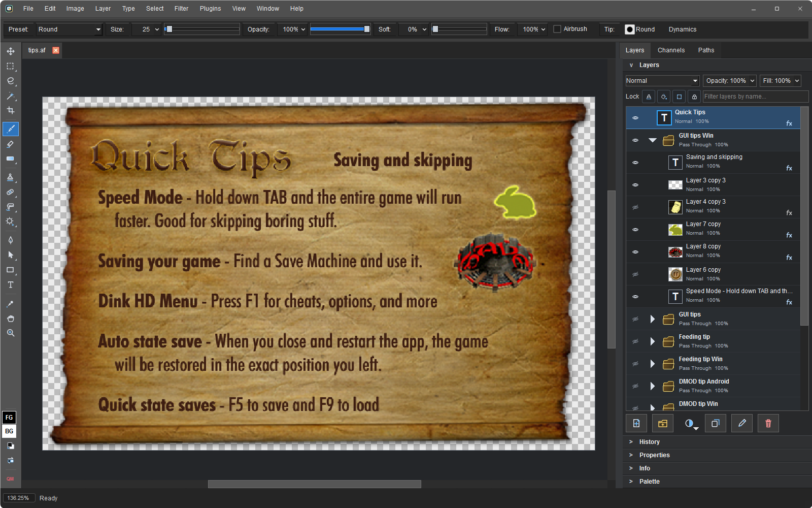The height and width of the screenshot is (508, 812).
Task: Switch to the Channels tab
Action: coord(671,50)
